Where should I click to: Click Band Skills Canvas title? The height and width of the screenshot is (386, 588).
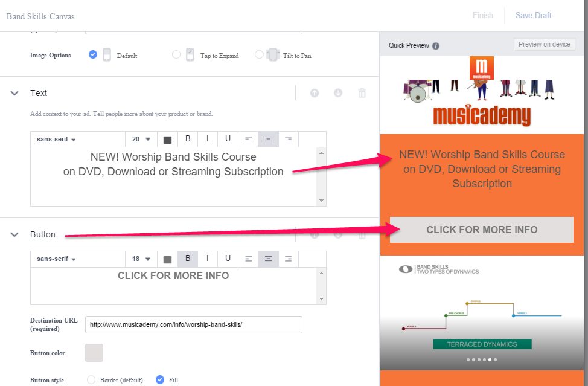coord(40,16)
